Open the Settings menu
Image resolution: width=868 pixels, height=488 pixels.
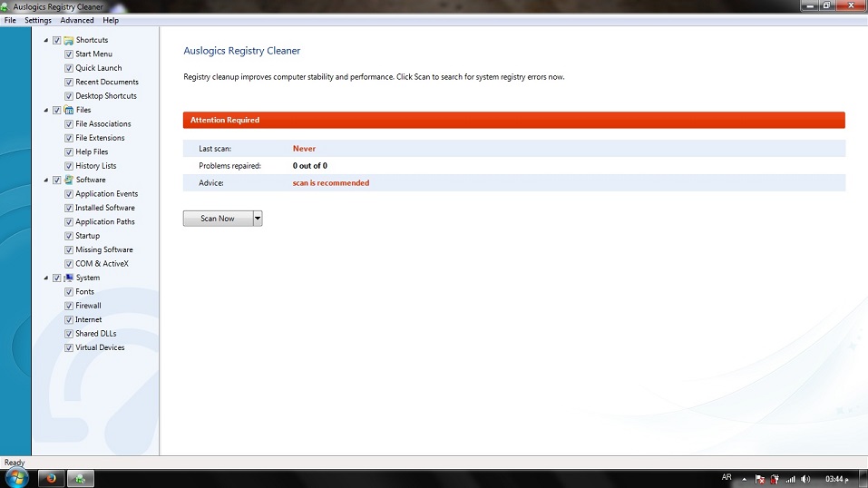point(38,20)
